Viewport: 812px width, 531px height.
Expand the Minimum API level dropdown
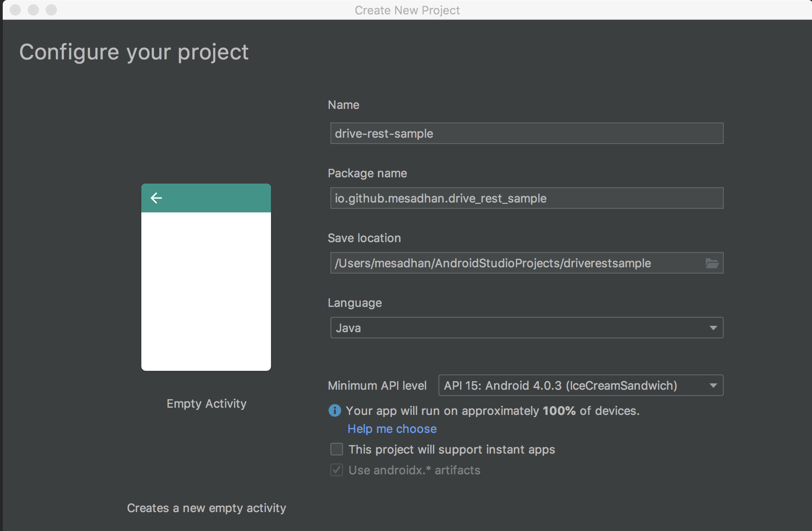[x=581, y=385]
